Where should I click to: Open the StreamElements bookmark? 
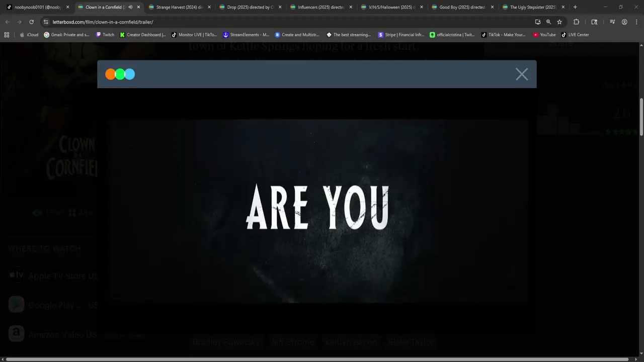click(247, 35)
